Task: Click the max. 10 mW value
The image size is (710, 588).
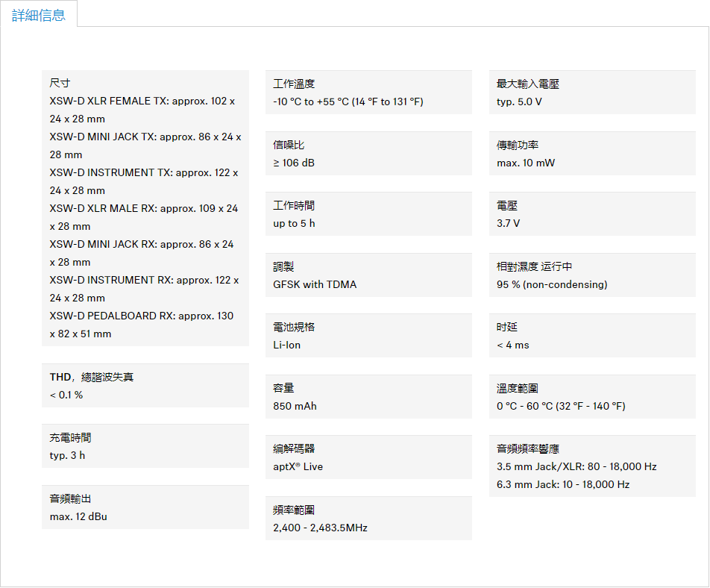Action: (x=526, y=163)
